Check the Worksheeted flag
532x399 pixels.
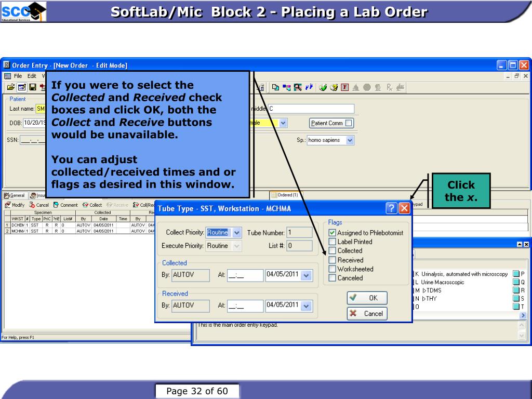coord(332,269)
